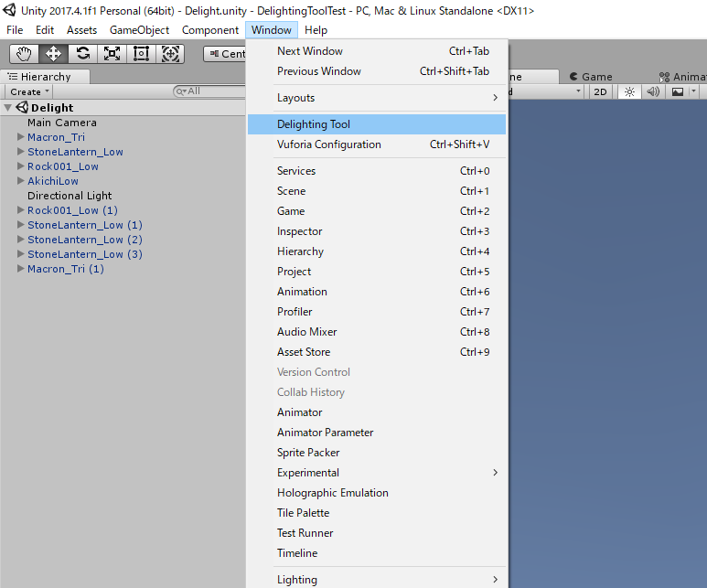Open Asset Store window

[377, 352]
